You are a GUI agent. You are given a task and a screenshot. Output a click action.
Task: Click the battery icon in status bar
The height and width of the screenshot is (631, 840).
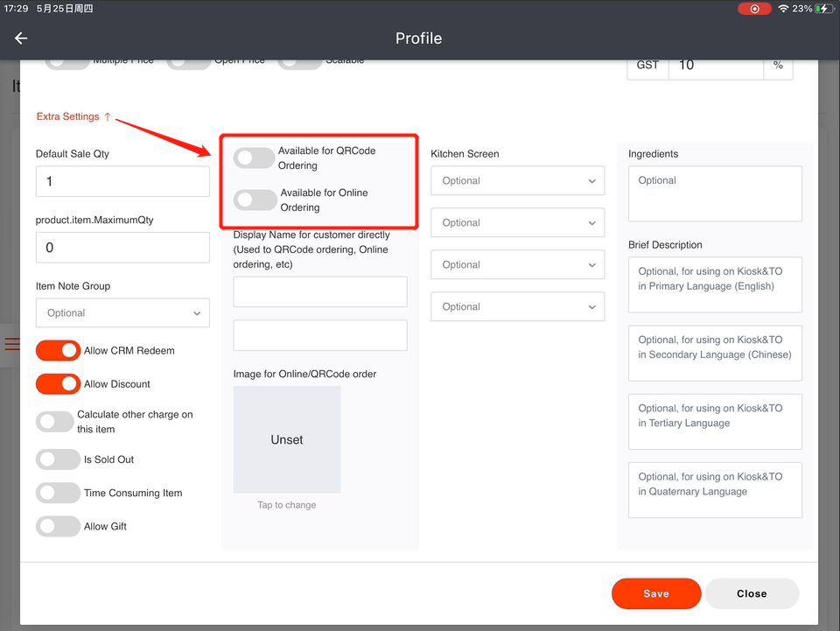823,9
